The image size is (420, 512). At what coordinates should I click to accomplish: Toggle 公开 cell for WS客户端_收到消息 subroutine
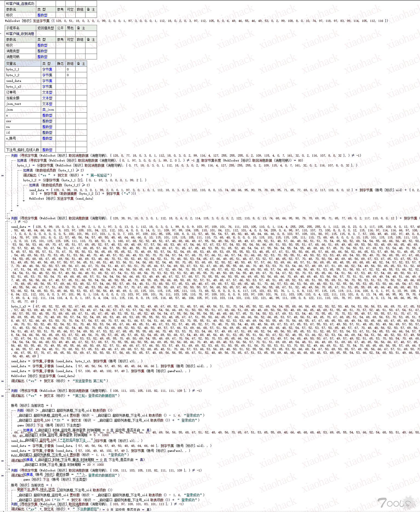coord(61,34)
